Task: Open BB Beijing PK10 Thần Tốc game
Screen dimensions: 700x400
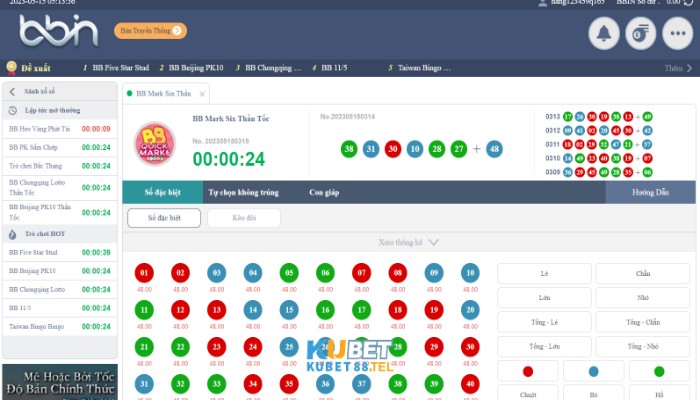Action: pos(60,212)
